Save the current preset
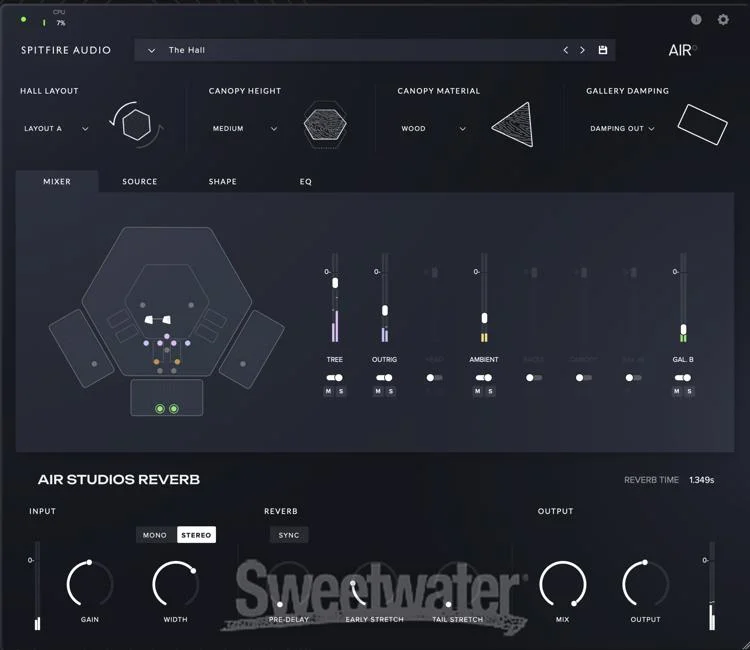This screenshot has height=650, width=750. 602,50
